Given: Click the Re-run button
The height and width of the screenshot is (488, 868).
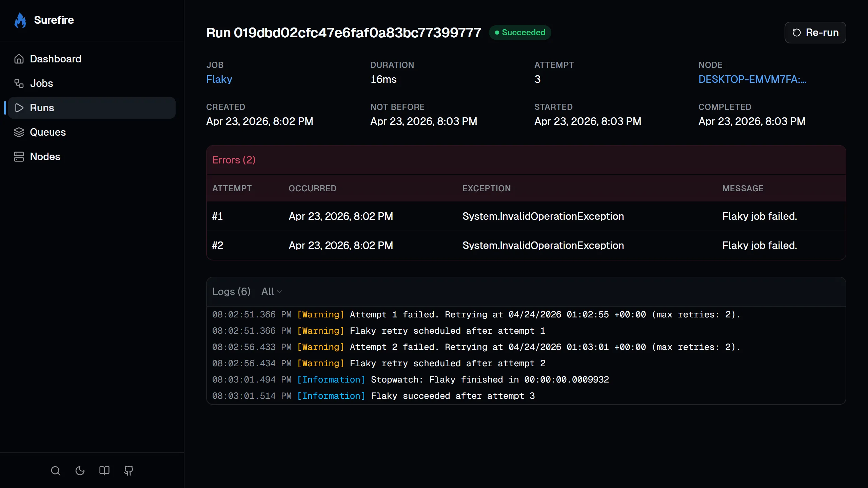Looking at the screenshot, I should (815, 33).
